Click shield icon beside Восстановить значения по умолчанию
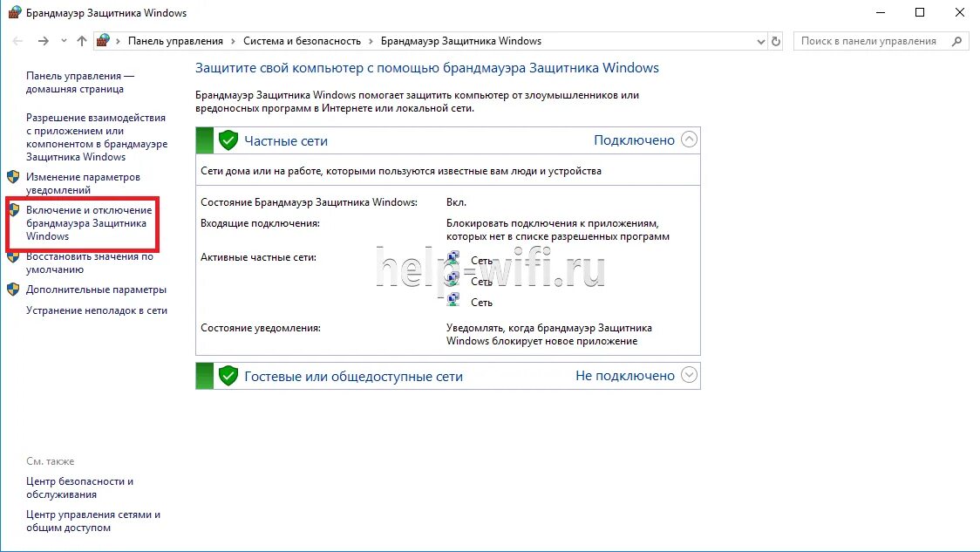Viewport: 980px width, 552px height. pos(13,256)
